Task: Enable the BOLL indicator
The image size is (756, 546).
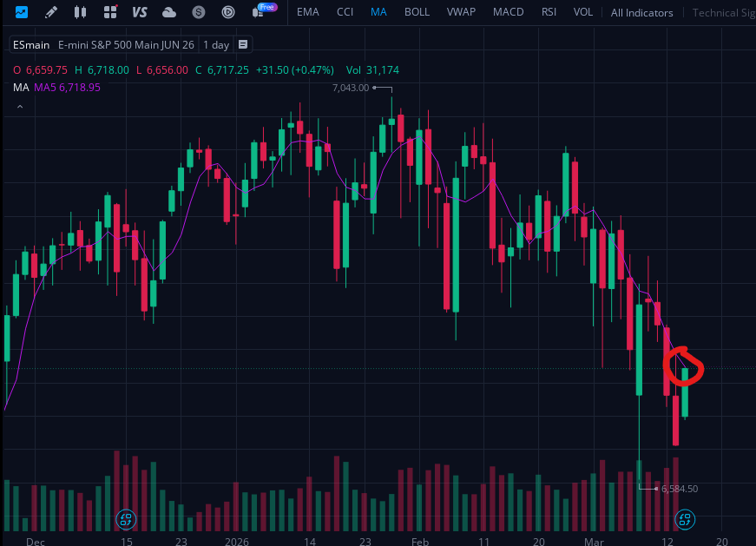Action: coord(417,12)
